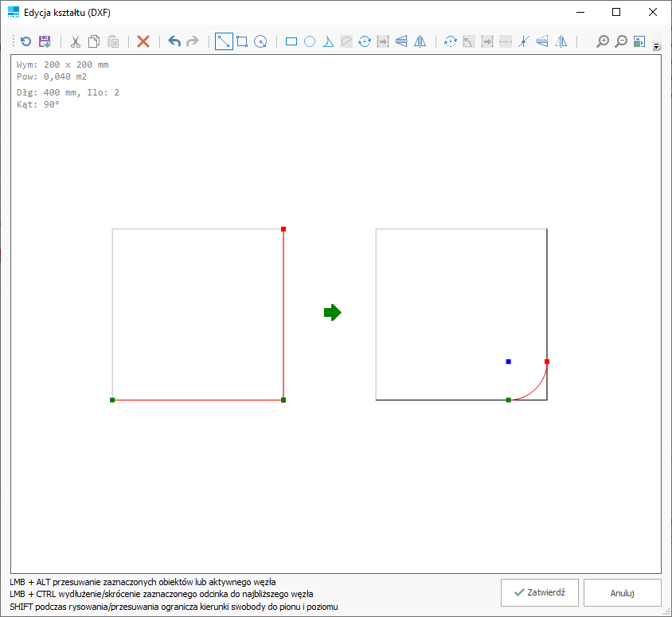Click the greyed rounded-corner fillet icon
The height and width of the screenshot is (617, 672).
click(x=346, y=41)
